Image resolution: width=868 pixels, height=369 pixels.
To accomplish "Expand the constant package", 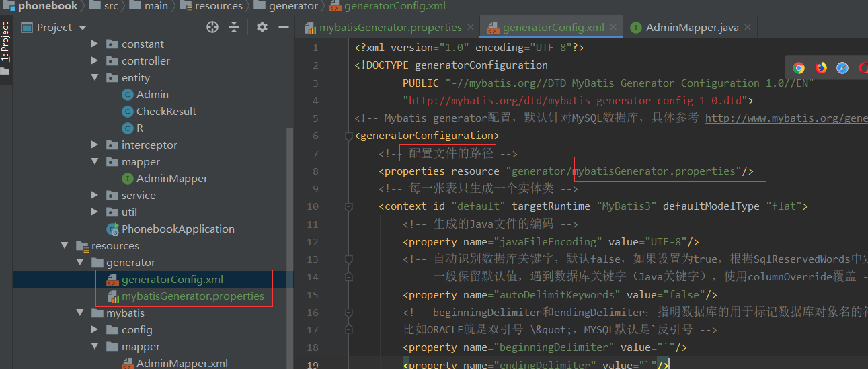I will click(95, 44).
